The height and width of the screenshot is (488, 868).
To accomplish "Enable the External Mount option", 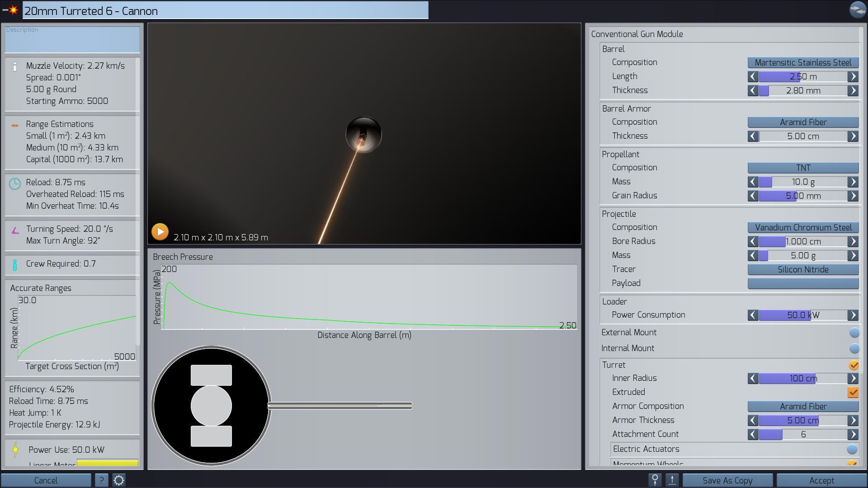I will click(x=854, y=333).
